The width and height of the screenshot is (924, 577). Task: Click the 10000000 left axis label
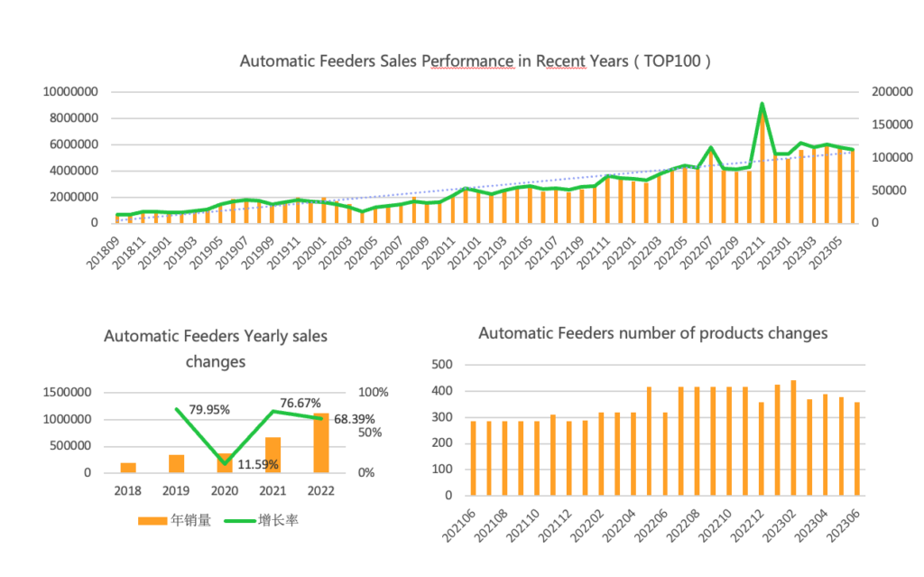click(70, 92)
